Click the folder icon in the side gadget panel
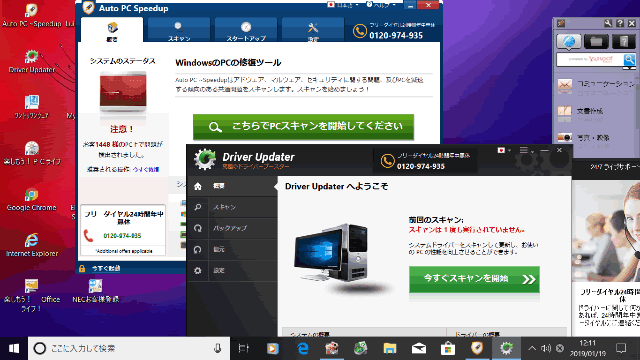640x360 pixels. (596, 41)
